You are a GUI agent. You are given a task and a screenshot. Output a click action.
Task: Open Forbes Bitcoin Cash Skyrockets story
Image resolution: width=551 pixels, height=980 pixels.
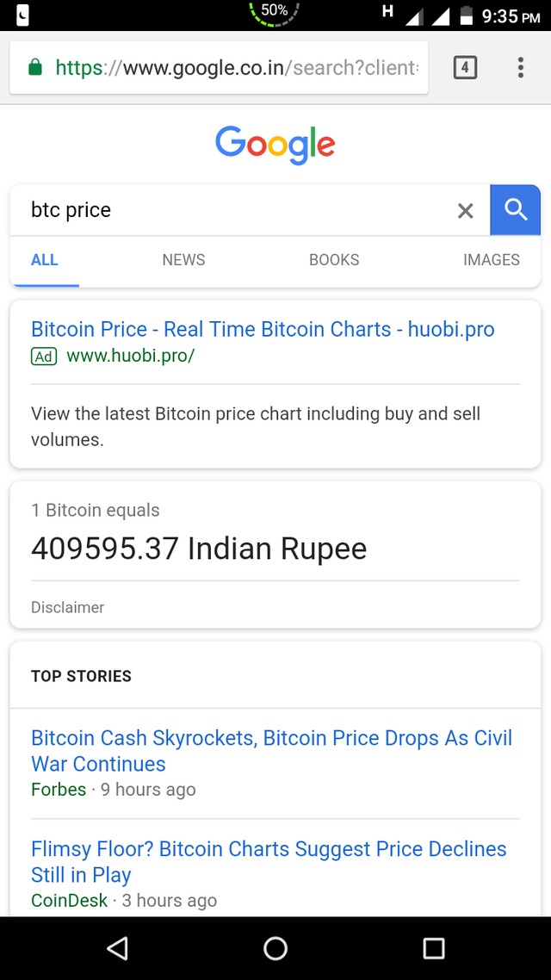click(271, 750)
